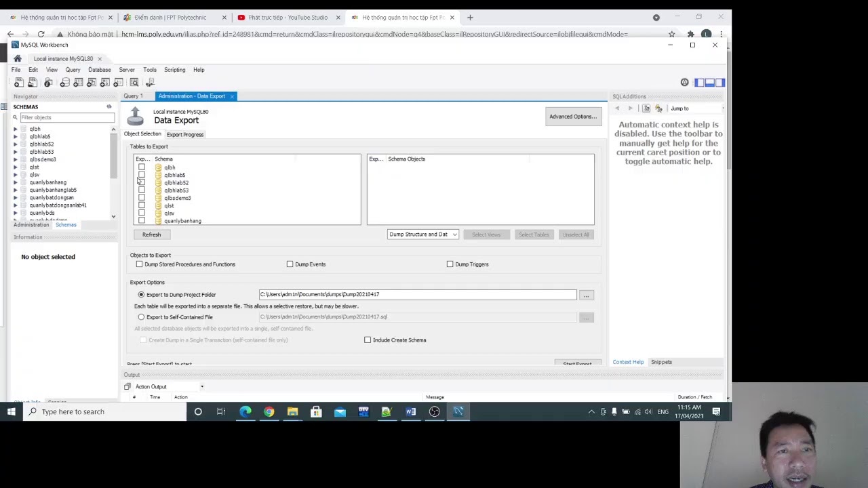
Task: Toggle the right sidebar panel icon
Action: pos(719,82)
